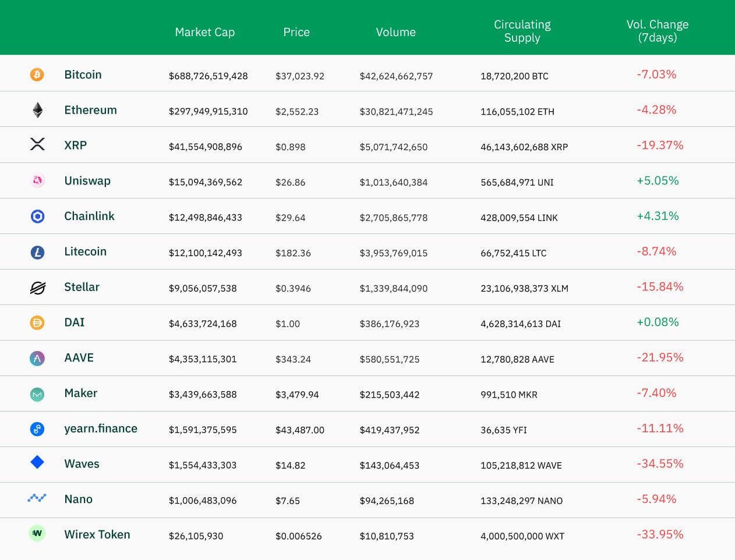This screenshot has height=560, width=735.
Task: Select XRP change -19.37%
Action: [660, 145]
